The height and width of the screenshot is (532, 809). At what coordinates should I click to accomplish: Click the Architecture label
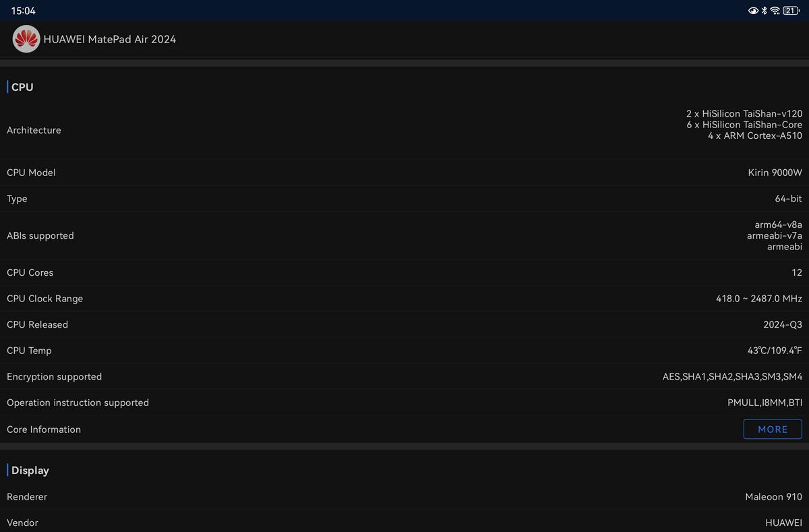pyautogui.click(x=34, y=130)
